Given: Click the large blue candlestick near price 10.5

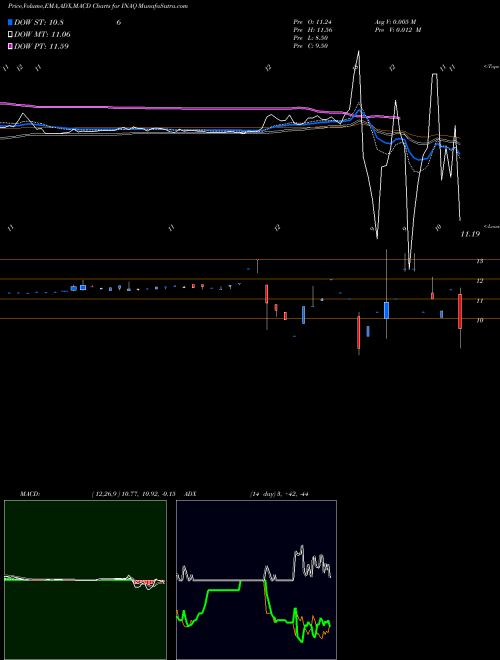Looking at the screenshot, I should (x=386, y=310).
